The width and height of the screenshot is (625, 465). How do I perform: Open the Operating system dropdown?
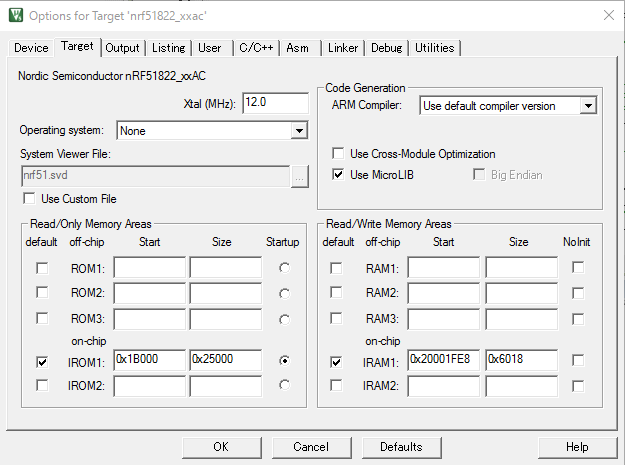[x=299, y=130]
